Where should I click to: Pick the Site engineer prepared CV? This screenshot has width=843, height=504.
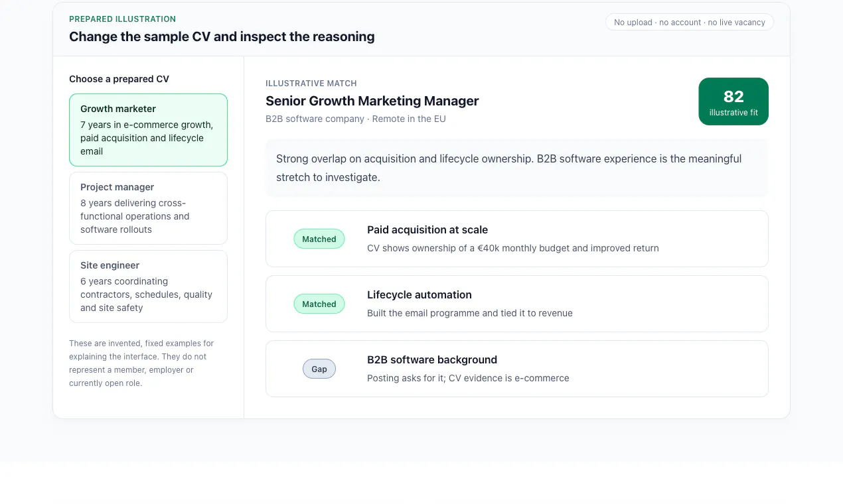(x=148, y=286)
